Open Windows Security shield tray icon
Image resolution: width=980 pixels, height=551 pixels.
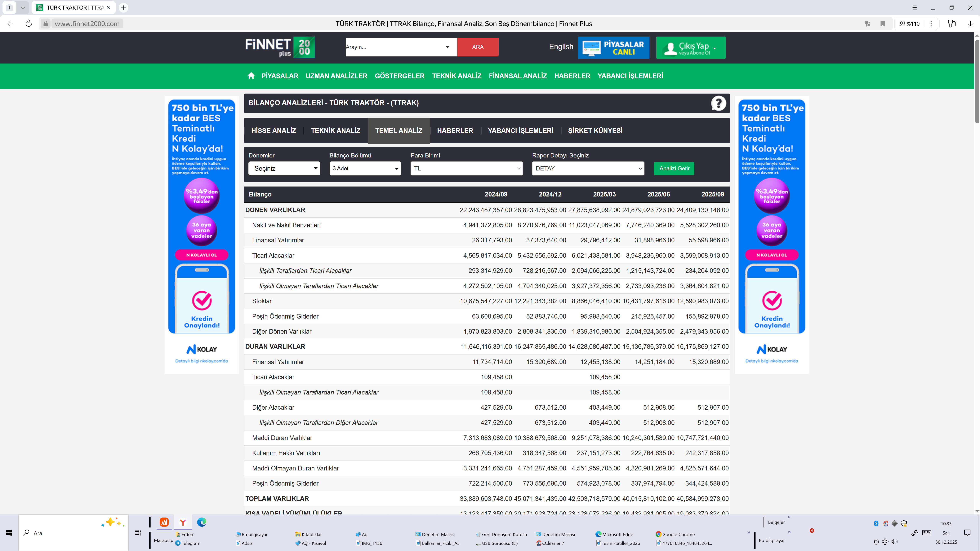point(904,524)
